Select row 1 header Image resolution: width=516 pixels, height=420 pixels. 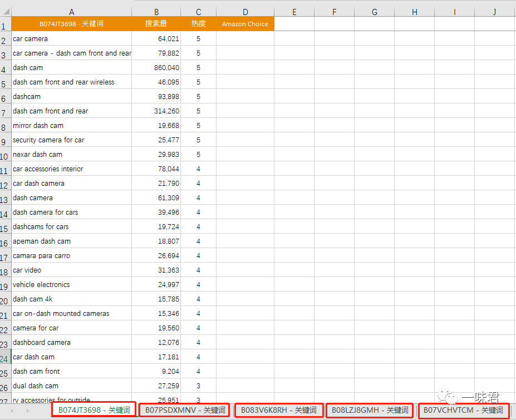[x=5, y=24]
